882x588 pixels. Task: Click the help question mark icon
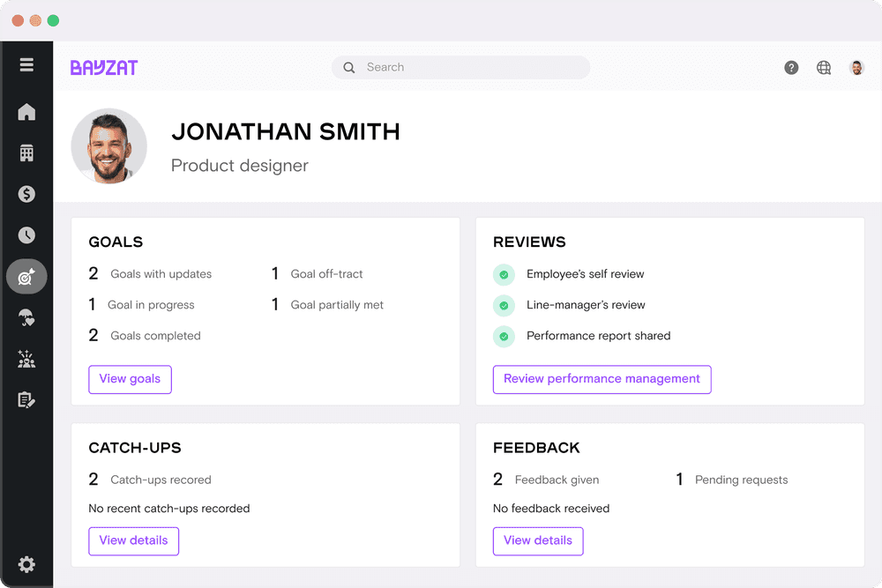pyautogui.click(x=790, y=67)
